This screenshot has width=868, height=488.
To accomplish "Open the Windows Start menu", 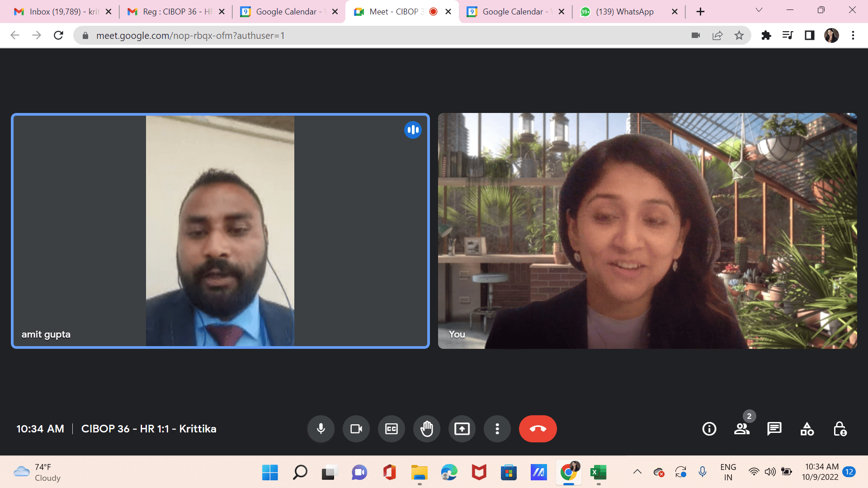I will point(270,473).
